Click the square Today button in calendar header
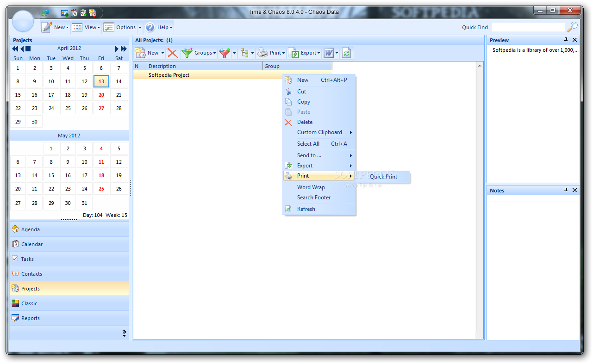This screenshot has width=593, height=364. tap(28, 49)
